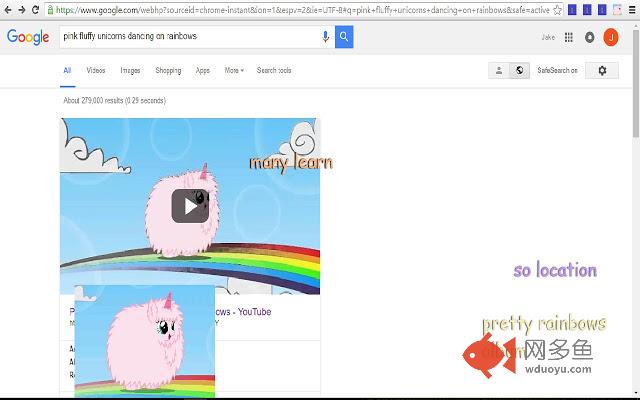Image resolution: width=640 pixels, height=400 pixels.
Task: Open the Chrome hamburger menu
Action: (x=632, y=10)
